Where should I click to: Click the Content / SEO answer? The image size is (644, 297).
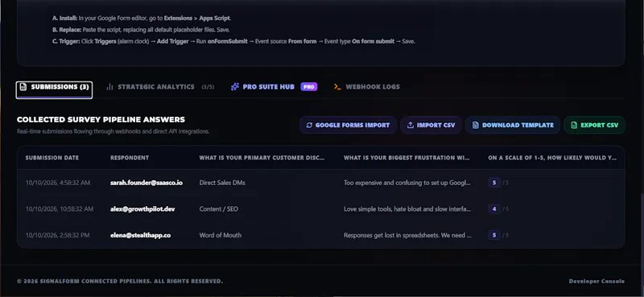tap(218, 209)
